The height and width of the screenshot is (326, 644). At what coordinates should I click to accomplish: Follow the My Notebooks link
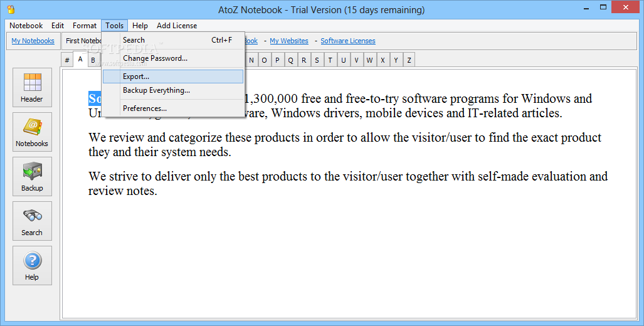33,41
